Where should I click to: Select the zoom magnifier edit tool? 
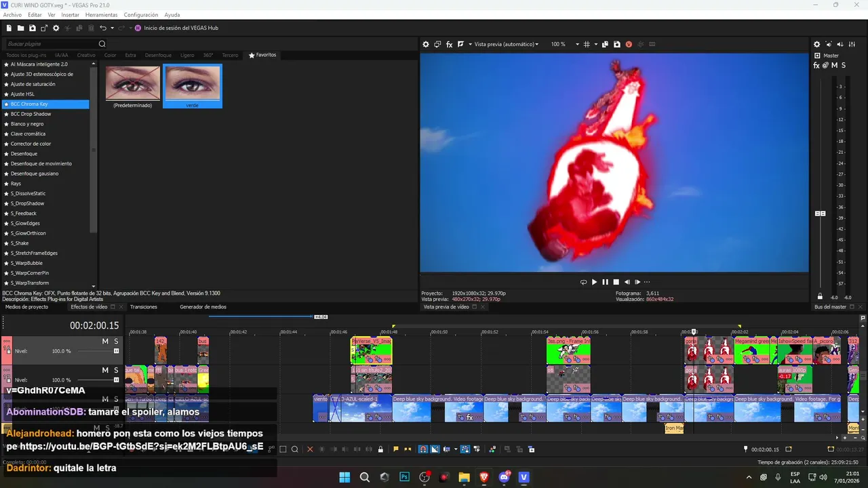[295, 449]
